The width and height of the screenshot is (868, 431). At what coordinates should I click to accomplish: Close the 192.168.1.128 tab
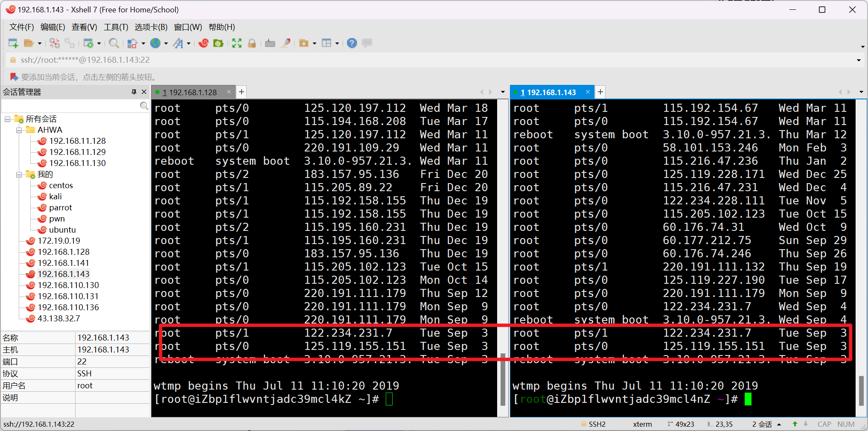pos(229,92)
